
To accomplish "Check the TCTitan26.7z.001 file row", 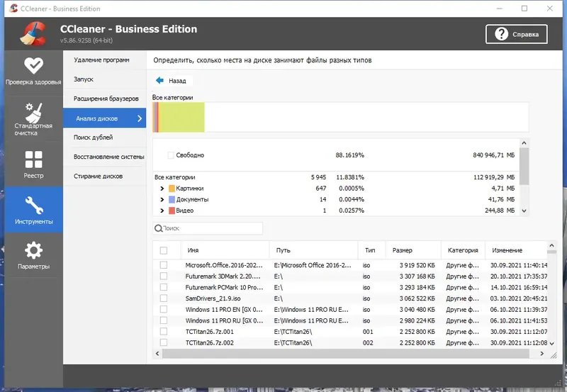I will [164, 332].
